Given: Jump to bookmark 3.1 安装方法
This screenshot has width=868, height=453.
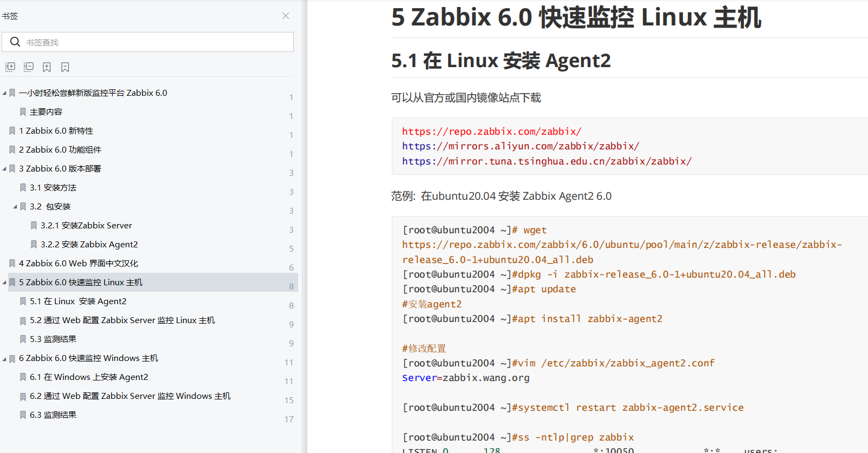Looking at the screenshot, I should [x=53, y=188].
